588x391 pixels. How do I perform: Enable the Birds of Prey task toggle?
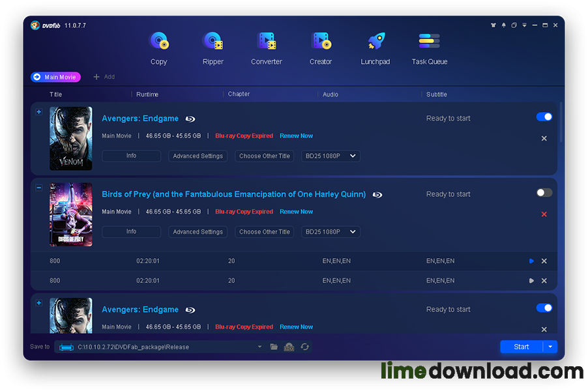click(x=544, y=193)
